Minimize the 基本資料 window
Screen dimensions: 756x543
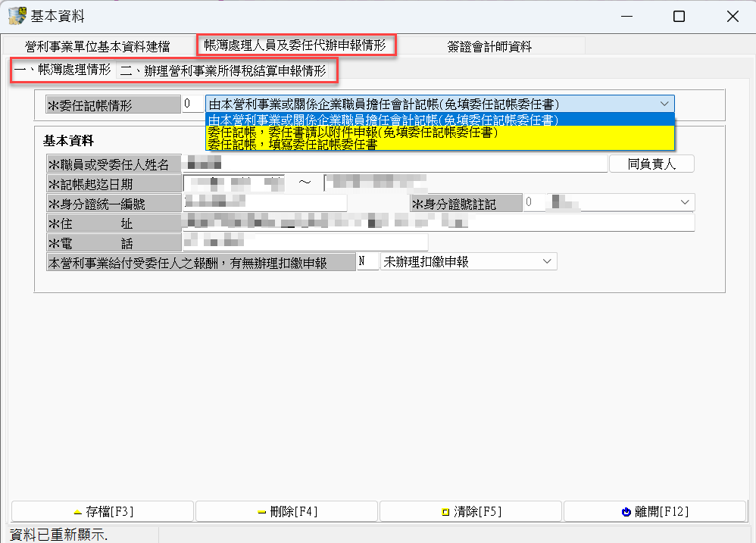[626, 17]
